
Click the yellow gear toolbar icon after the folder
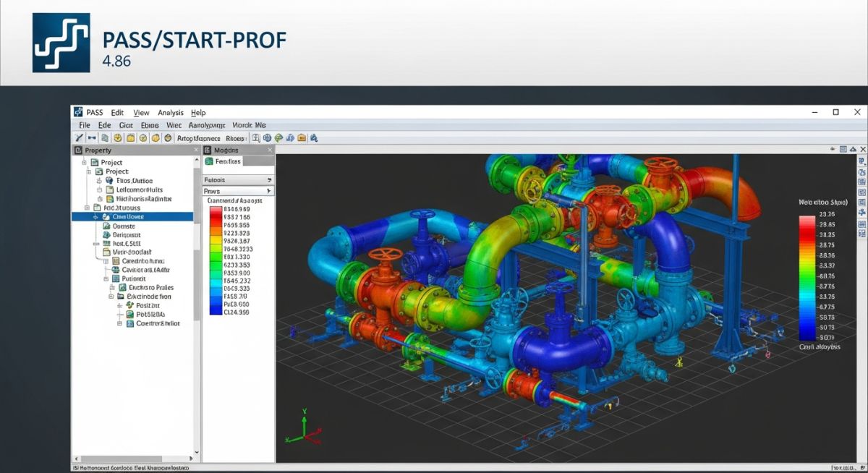(143, 137)
